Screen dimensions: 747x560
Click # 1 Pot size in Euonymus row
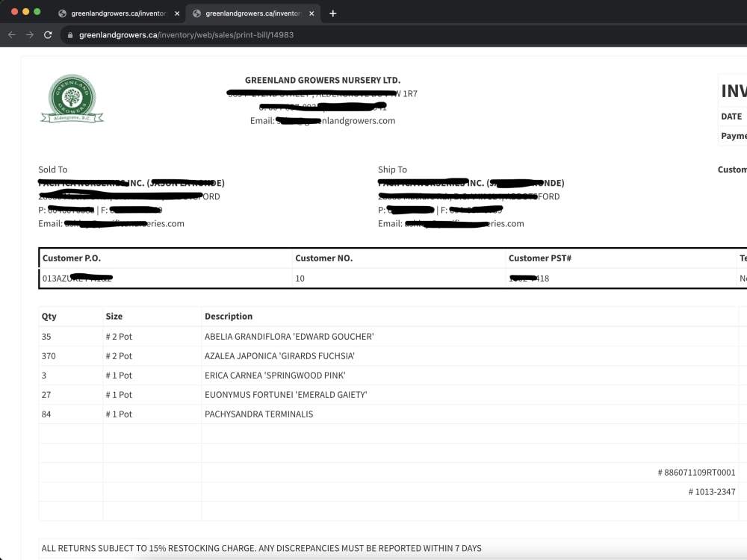pos(119,395)
